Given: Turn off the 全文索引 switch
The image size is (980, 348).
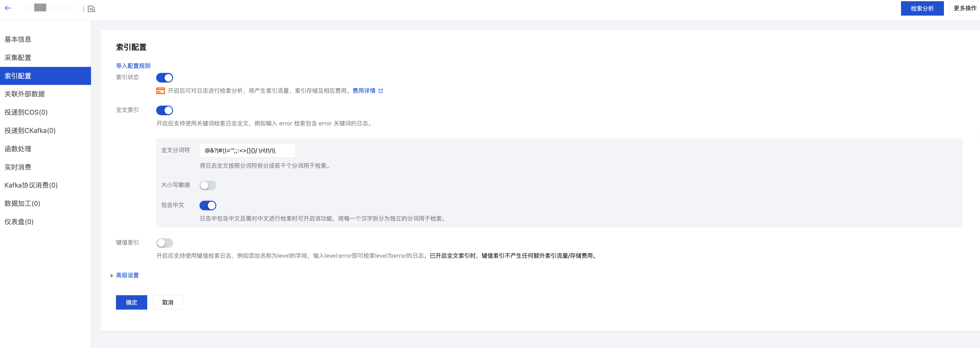Looking at the screenshot, I should click(x=164, y=111).
